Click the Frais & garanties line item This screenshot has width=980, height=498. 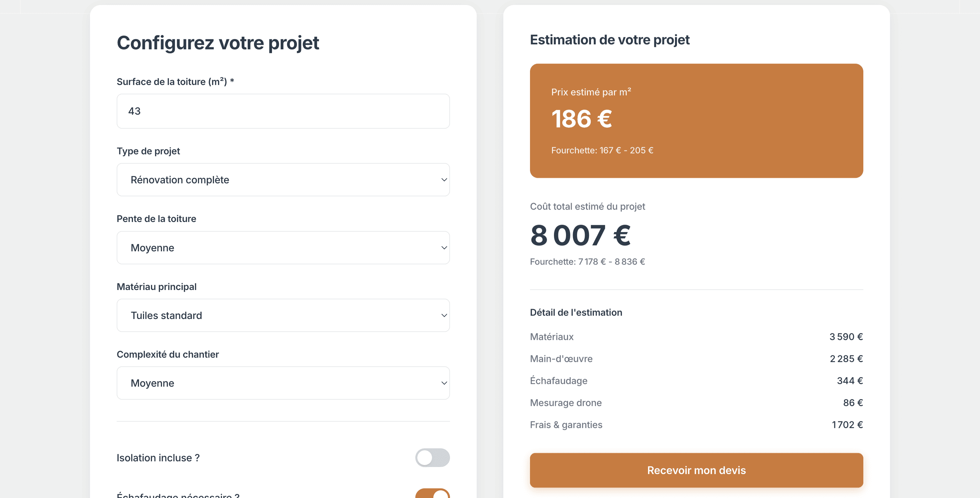[566, 425]
